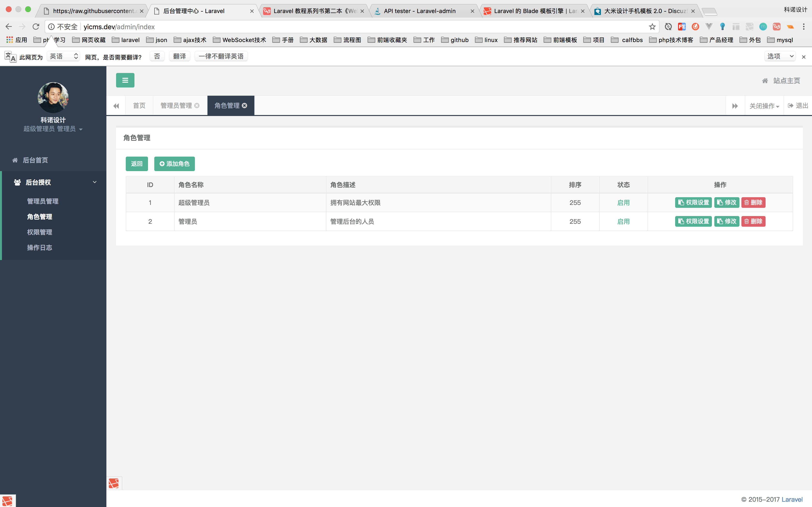This screenshot has width=812, height=507.
Task: Close the 角色管理 tab with its X icon
Action: click(245, 106)
